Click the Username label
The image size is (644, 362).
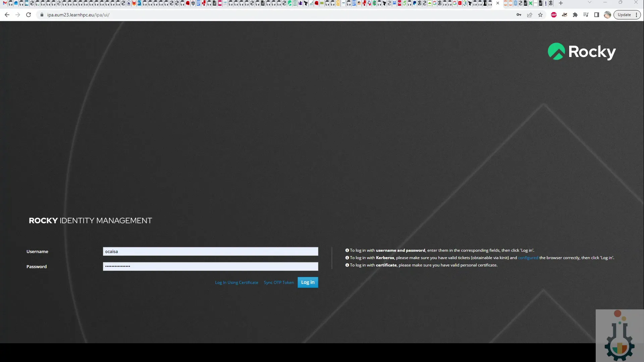click(x=37, y=251)
